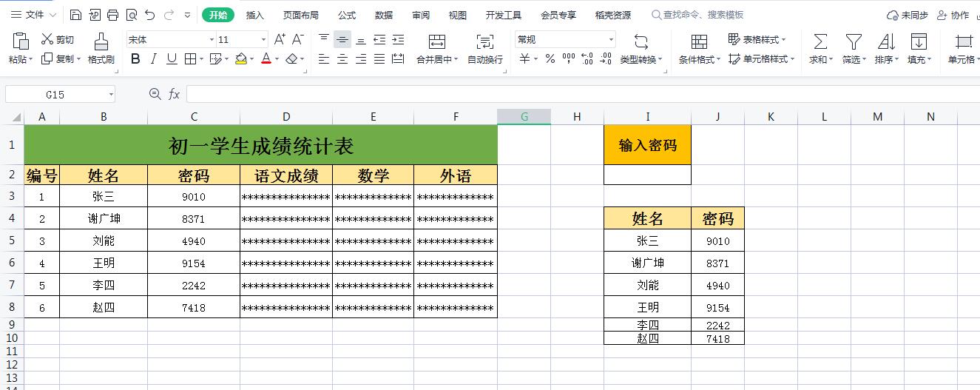Image resolution: width=980 pixels, height=390 pixels.
Task: Open Name Box dropdown arrow
Action: point(111,94)
